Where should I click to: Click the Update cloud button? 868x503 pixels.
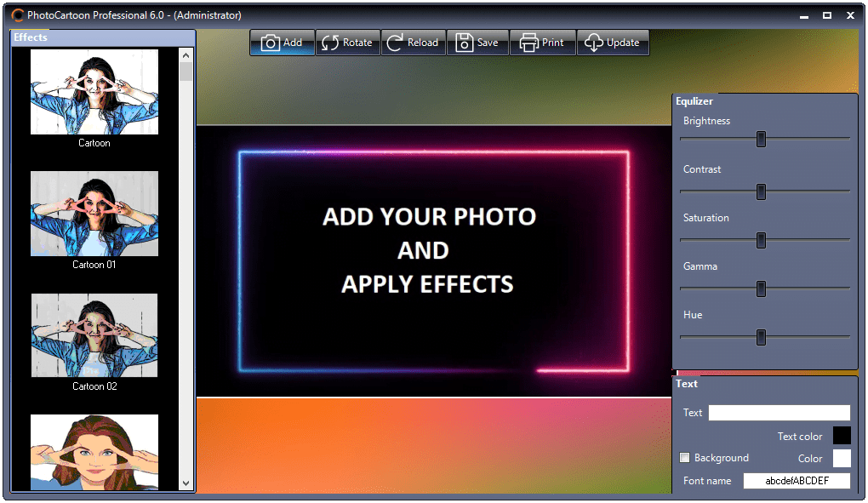tap(613, 43)
